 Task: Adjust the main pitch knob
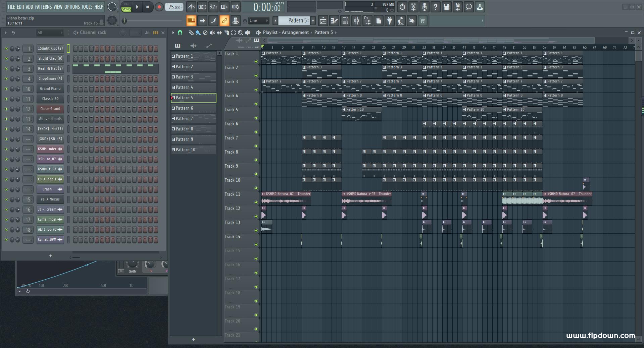click(x=112, y=21)
